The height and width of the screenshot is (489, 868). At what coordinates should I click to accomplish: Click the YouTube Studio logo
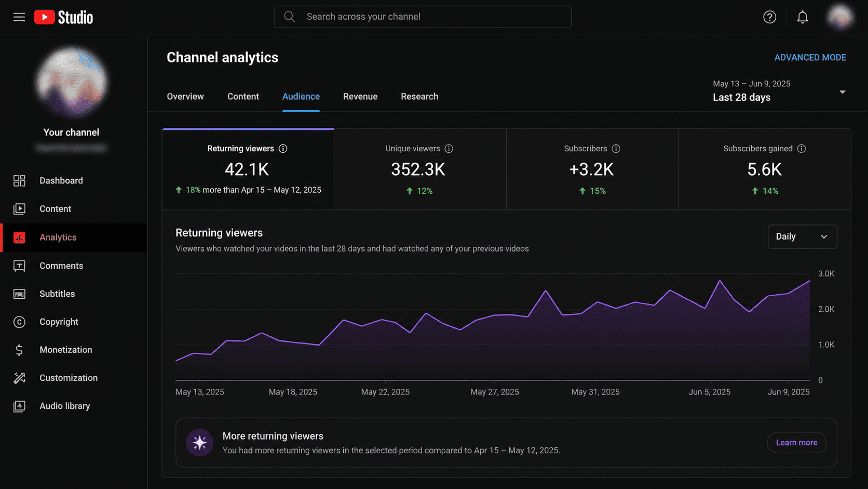click(63, 17)
